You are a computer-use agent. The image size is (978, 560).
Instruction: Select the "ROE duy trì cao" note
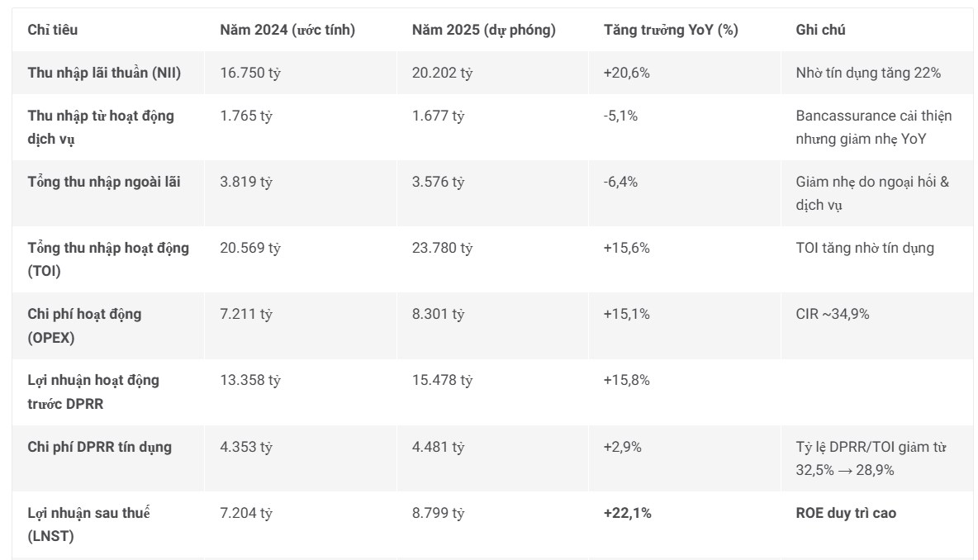pos(845,513)
